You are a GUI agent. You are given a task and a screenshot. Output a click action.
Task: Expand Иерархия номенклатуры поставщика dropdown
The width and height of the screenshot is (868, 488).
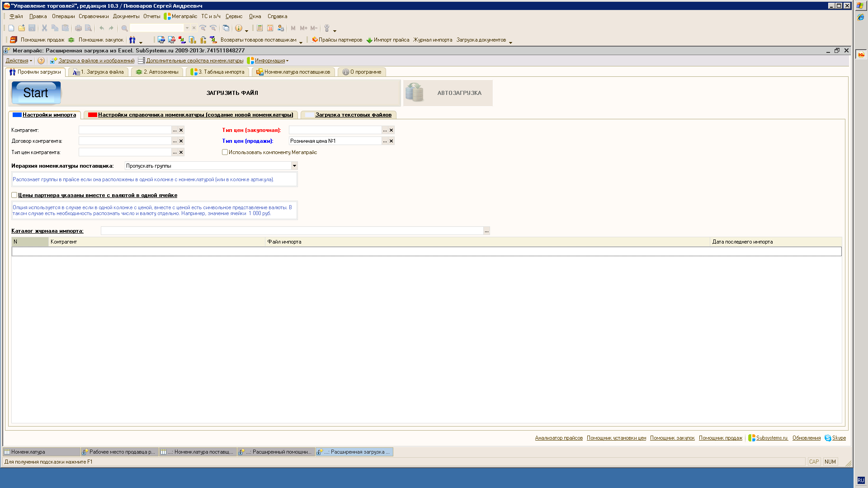[x=294, y=166]
